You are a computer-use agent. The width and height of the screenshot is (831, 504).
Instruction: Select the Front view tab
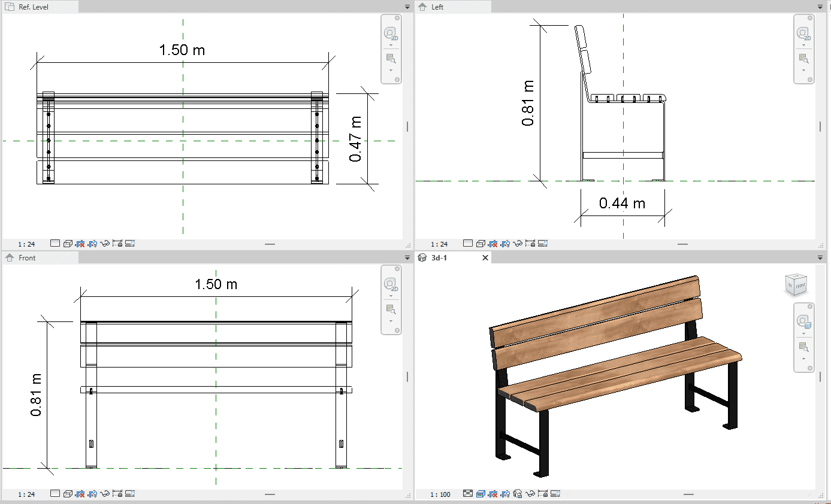27,258
